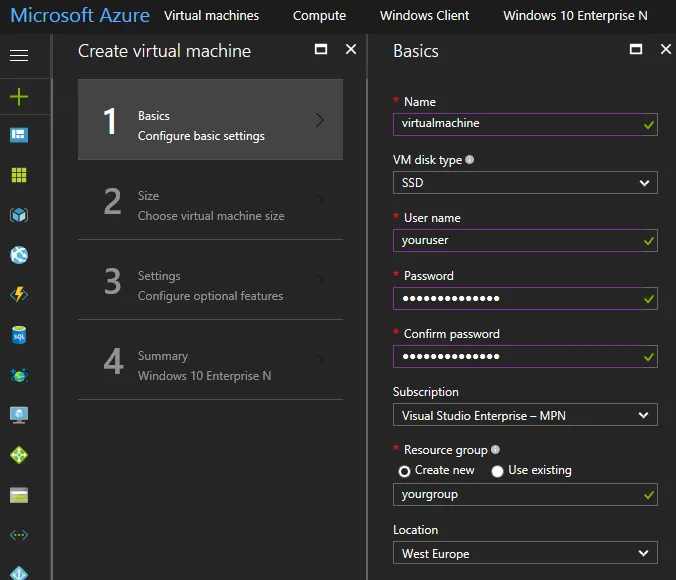Open Virtual networks arrows icon
676x580 pixels.
(19, 535)
